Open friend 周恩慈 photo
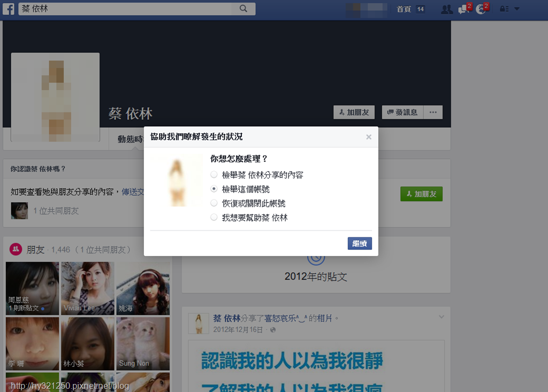 [x=33, y=289]
